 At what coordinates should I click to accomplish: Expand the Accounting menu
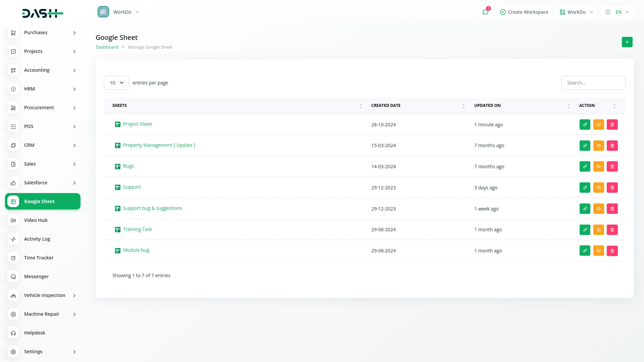coord(43,70)
